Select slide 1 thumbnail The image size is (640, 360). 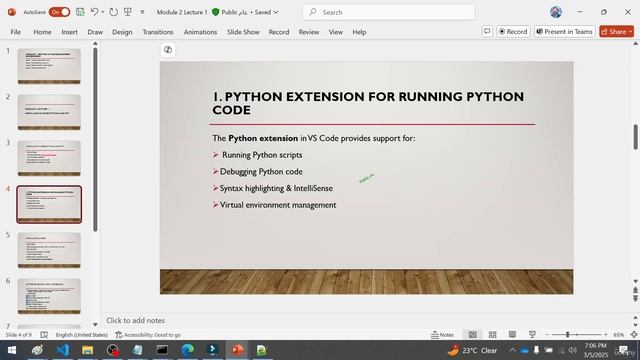pos(49,66)
